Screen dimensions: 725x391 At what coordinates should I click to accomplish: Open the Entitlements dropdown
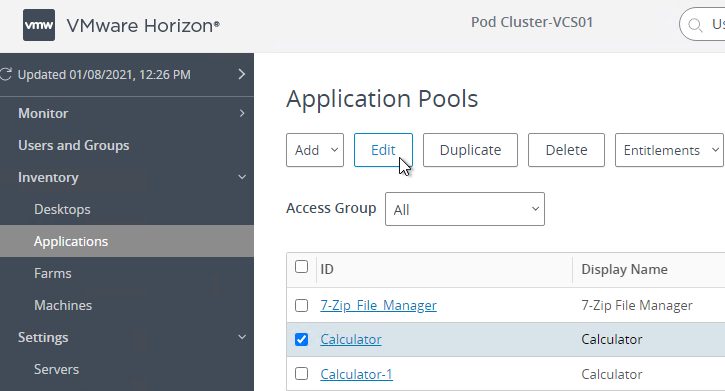[669, 150]
